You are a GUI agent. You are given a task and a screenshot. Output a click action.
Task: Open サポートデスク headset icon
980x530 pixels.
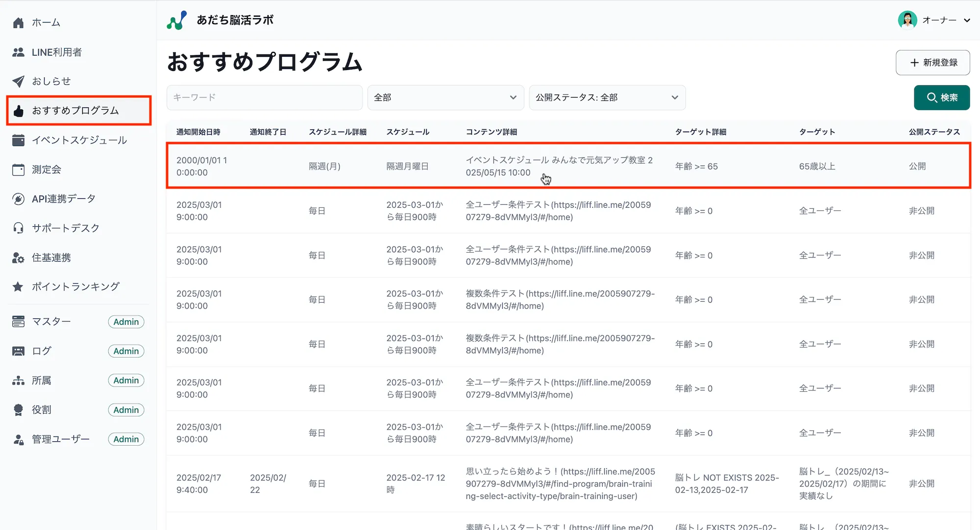coord(18,228)
